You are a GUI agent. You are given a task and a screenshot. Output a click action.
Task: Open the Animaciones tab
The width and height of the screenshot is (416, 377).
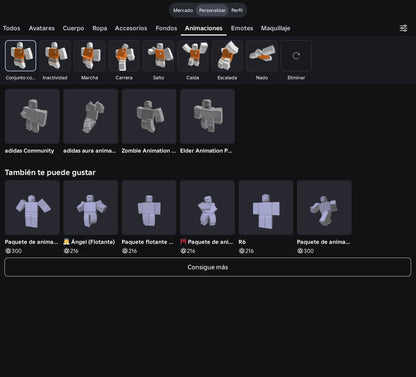pyautogui.click(x=204, y=28)
